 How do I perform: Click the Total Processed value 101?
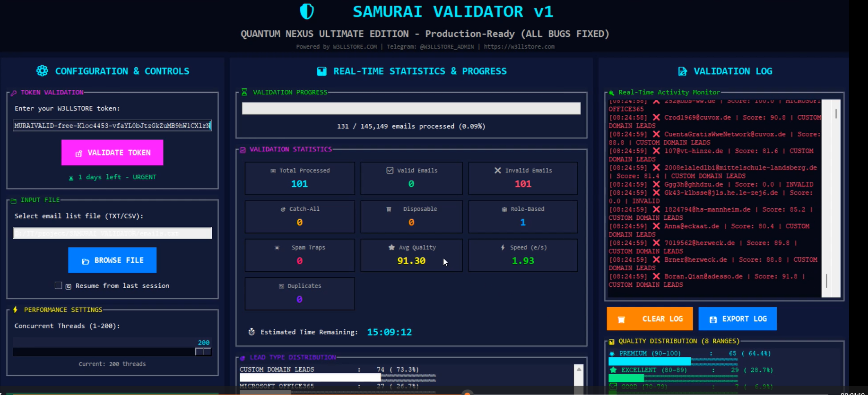(299, 183)
